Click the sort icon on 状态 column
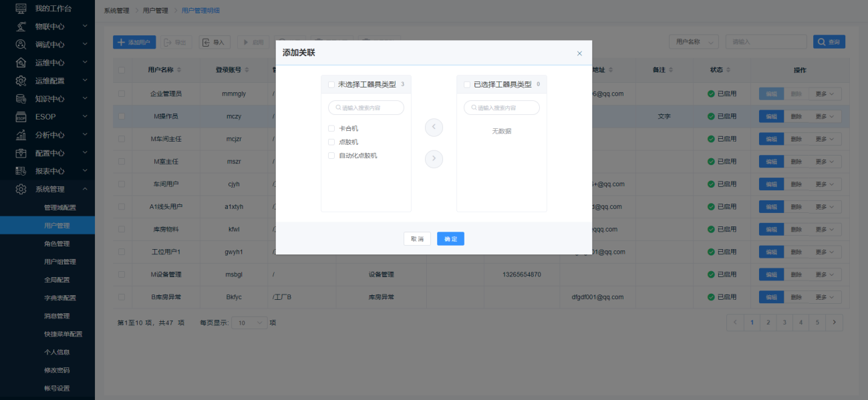This screenshot has width=868, height=400. point(728,70)
